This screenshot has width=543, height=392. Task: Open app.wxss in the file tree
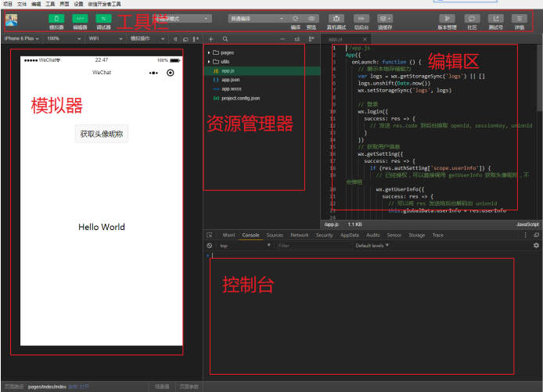coord(232,89)
